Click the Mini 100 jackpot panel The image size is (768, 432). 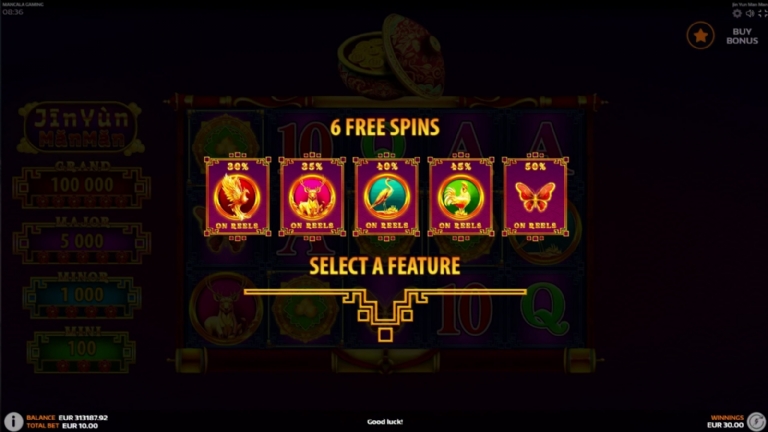tap(82, 350)
